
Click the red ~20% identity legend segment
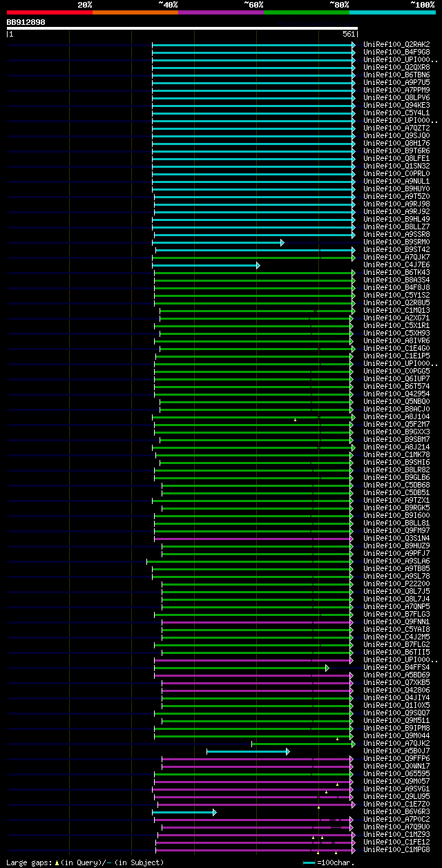tap(50, 12)
